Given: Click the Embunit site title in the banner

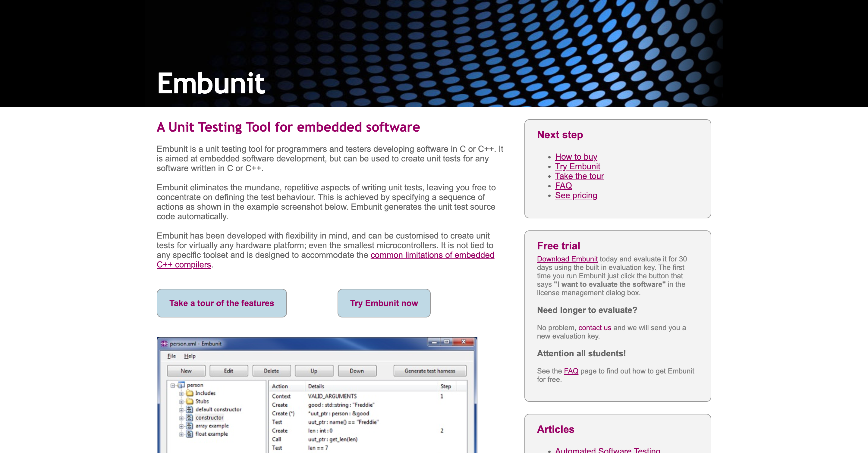Looking at the screenshot, I should point(211,83).
